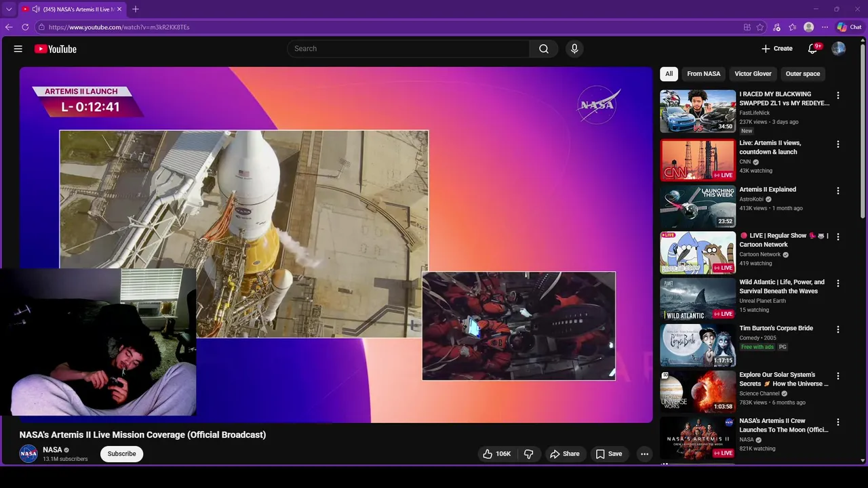Open browser profile icon
This screenshot has width=868, height=488.
(808, 27)
